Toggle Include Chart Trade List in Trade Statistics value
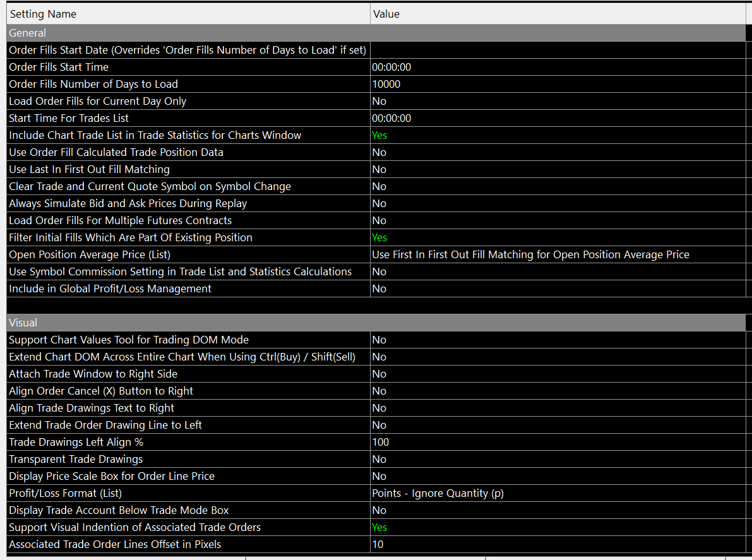This screenshot has height=560, width=752. tap(558, 135)
